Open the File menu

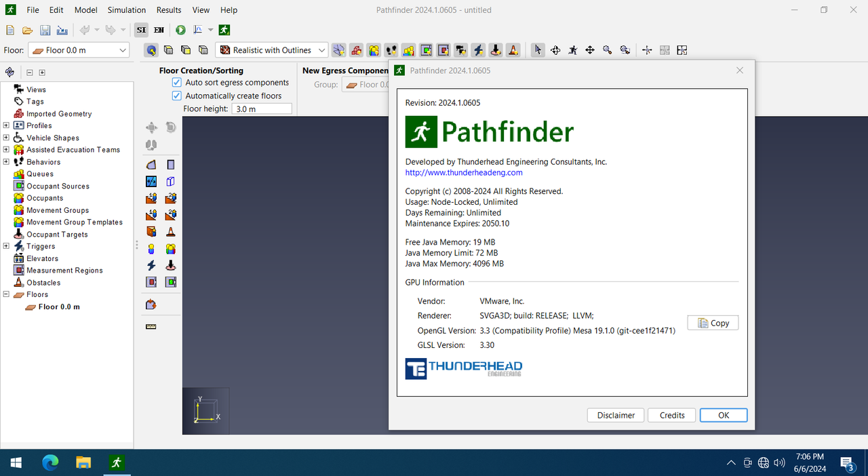point(33,10)
